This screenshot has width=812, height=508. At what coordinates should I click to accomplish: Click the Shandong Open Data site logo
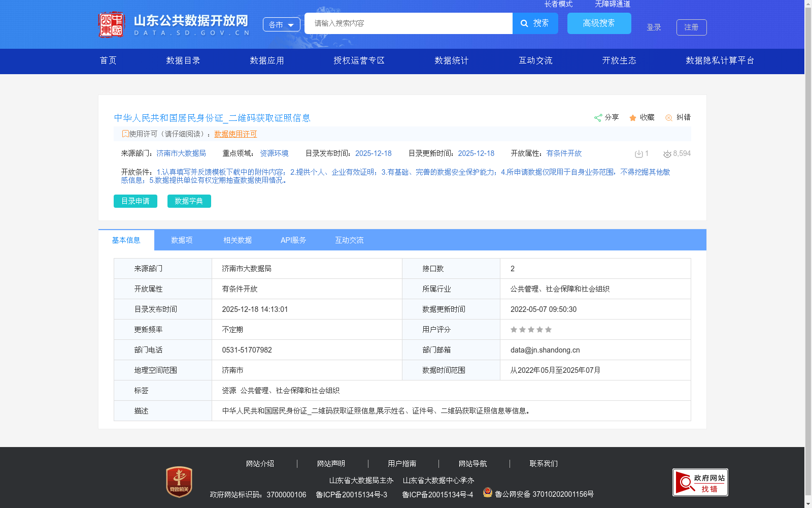point(174,24)
